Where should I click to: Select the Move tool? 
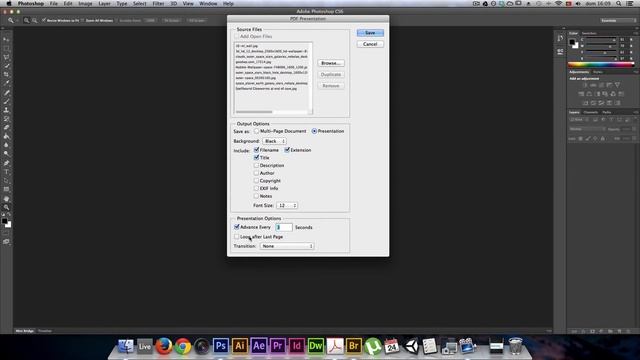tap(6, 40)
